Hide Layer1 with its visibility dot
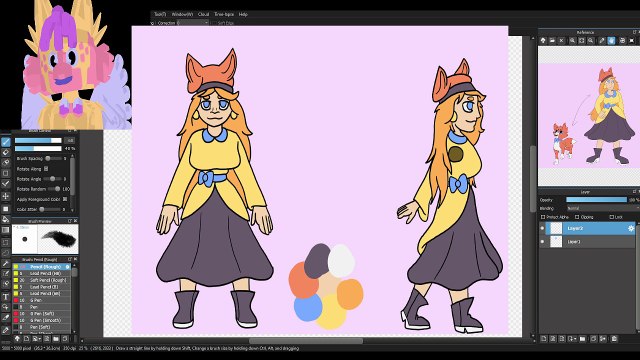This screenshot has height=360, width=640. point(542,242)
